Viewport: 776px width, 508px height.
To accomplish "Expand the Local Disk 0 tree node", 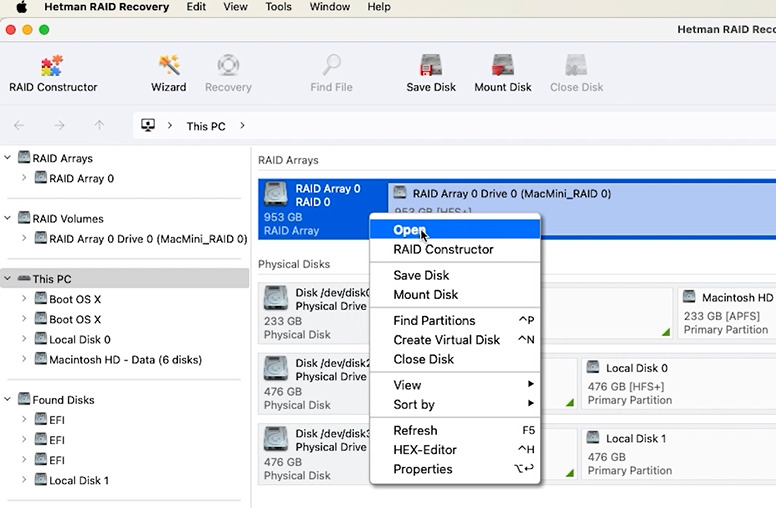I will point(24,339).
